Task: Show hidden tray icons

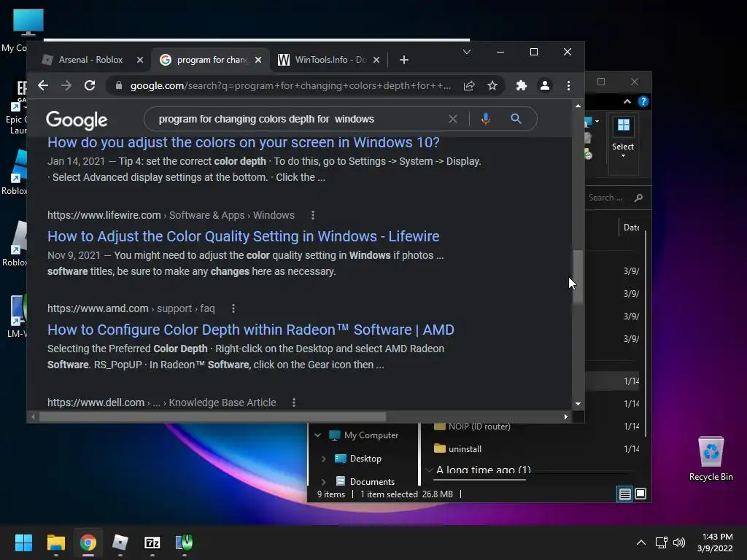Action: [641, 542]
